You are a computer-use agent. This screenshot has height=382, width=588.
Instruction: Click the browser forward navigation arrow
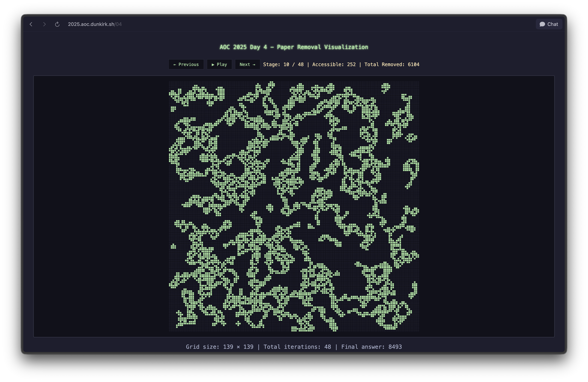44,24
